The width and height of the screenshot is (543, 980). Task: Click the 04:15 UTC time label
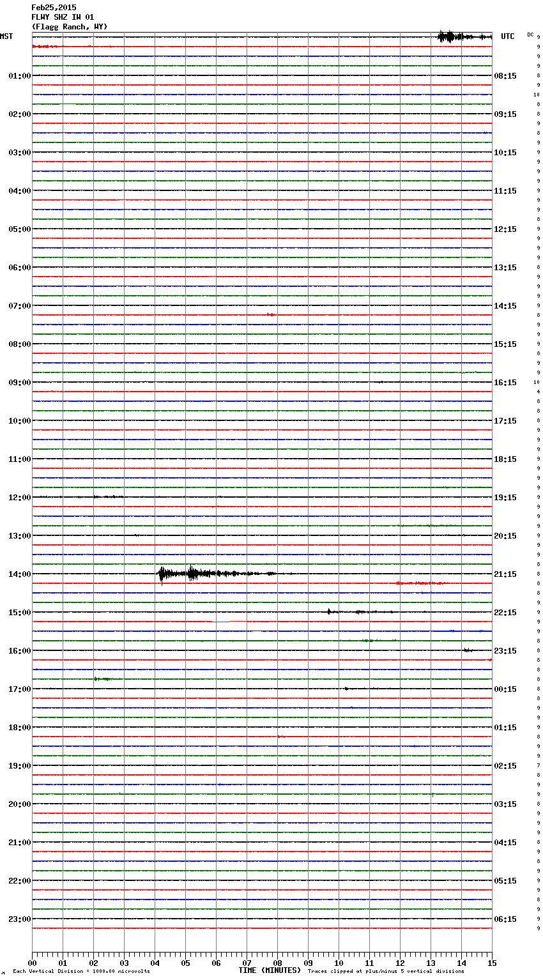(x=505, y=843)
